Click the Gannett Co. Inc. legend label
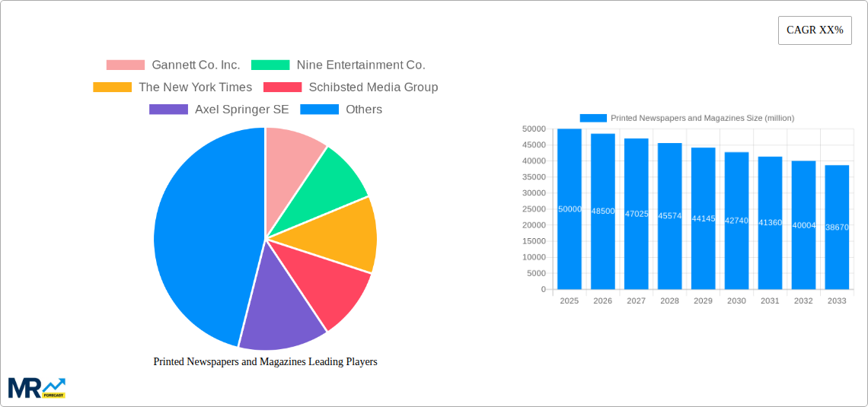The width and height of the screenshot is (868, 407). click(196, 65)
